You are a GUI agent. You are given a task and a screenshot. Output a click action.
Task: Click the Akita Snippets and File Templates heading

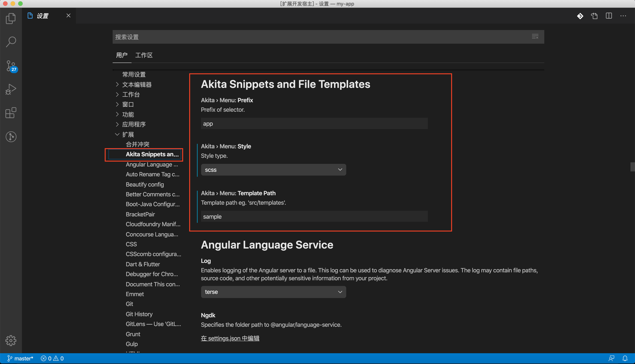click(286, 84)
